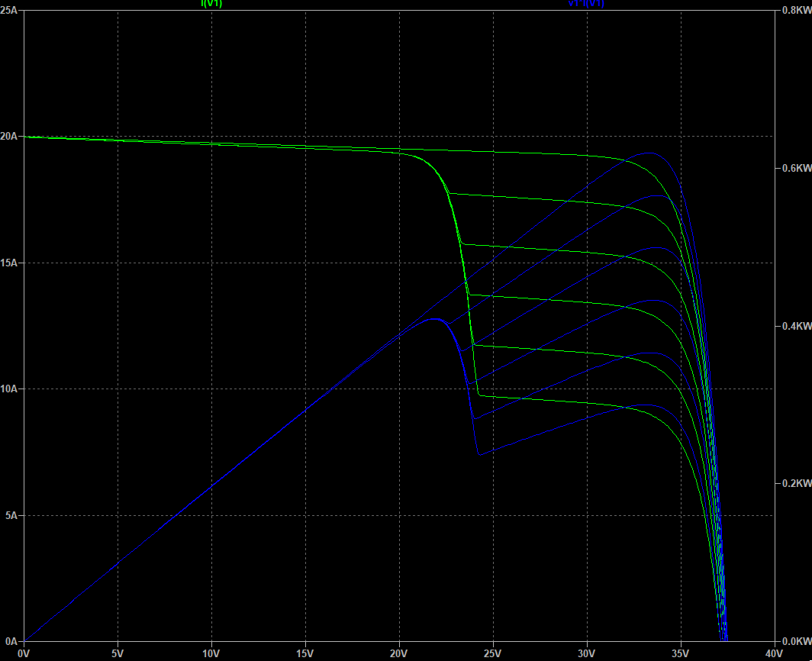Click the 0.4KW tick on right axis
Viewport: 812px width, 661px height.
[x=794, y=327]
